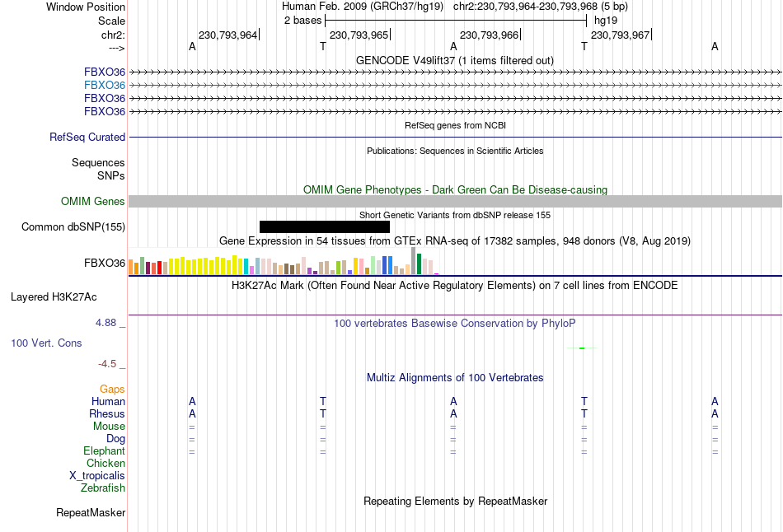
Task: Click position label 230,793,964
Action: pyautogui.click(x=227, y=35)
